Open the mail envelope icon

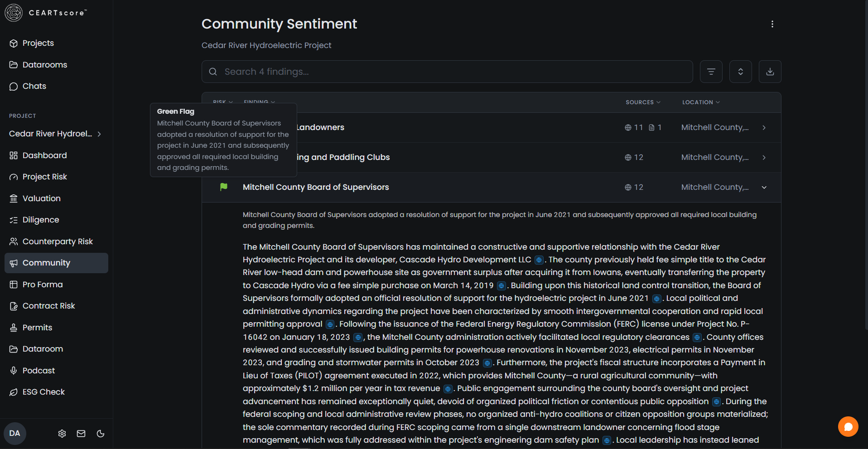(81, 434)
